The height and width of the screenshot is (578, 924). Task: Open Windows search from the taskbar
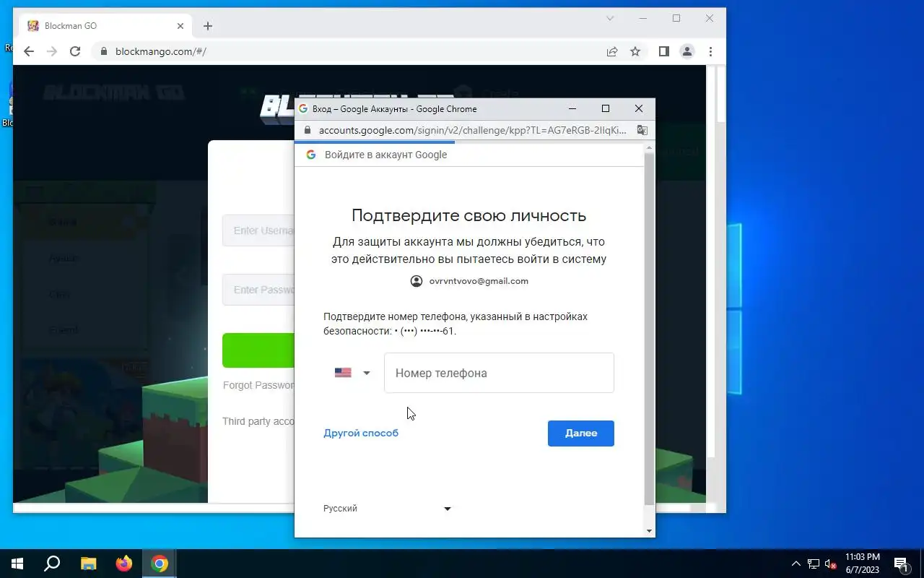click(52, 564)
